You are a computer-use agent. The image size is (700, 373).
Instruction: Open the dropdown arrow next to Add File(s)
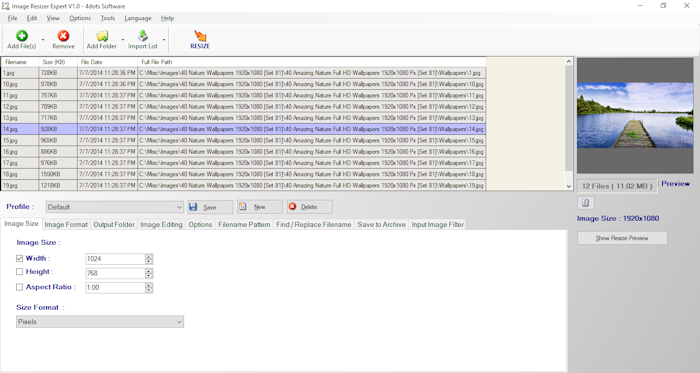(x=43, y=40)
